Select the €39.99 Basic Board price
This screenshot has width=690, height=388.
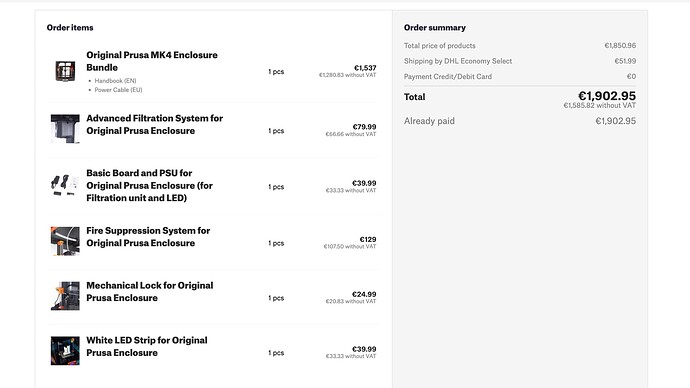pos(364,183)
